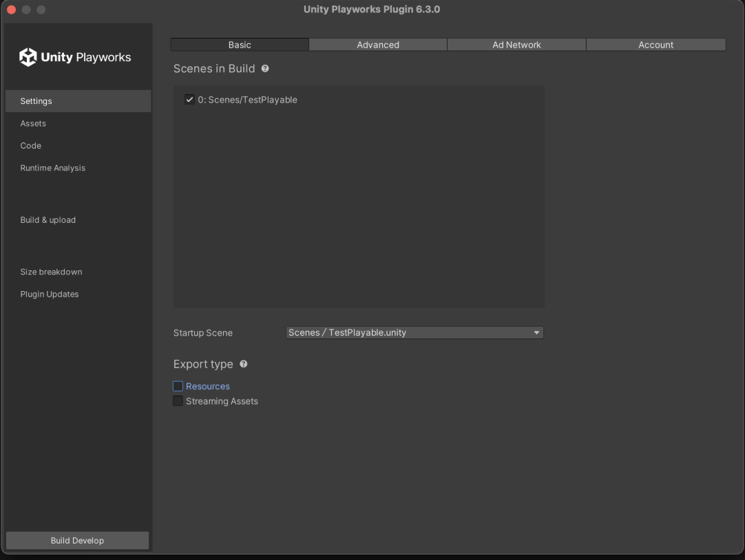Click the Unity Playworks logo
Screen dimensions: 745x560
pyautogui.click(x=75, y=57)
